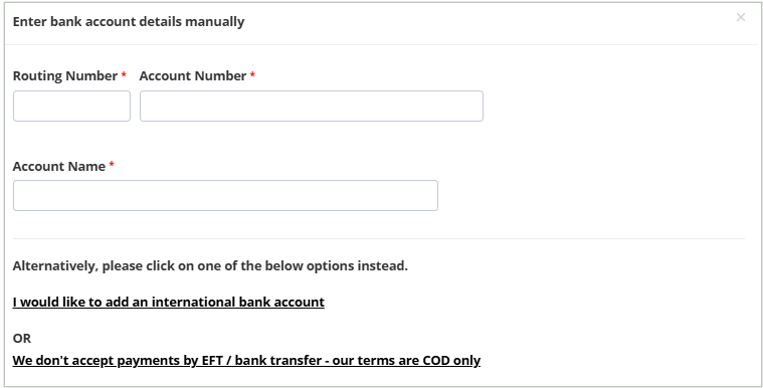Click into the Routing Number field
763x388 pixels.
coord(72,106)
